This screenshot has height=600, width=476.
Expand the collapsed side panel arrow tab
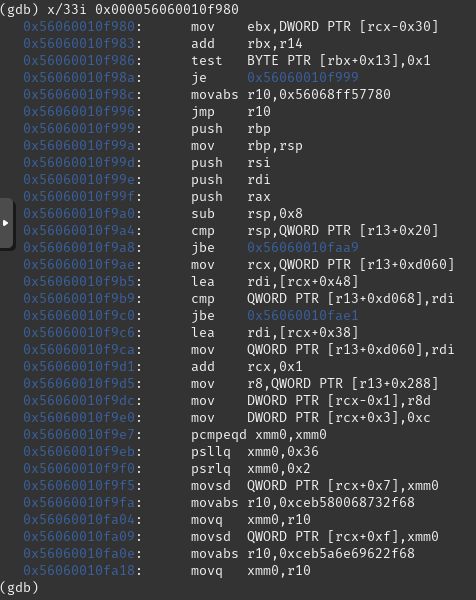(7, 223)
